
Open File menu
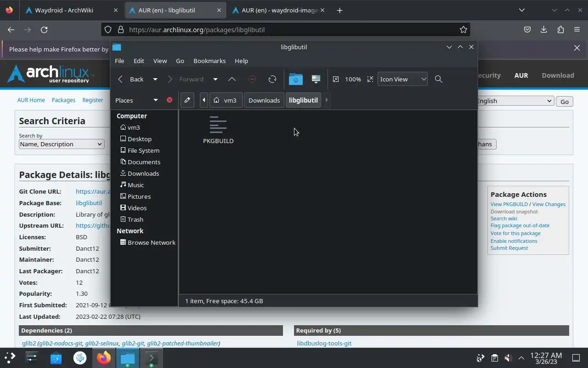[119, 61]
